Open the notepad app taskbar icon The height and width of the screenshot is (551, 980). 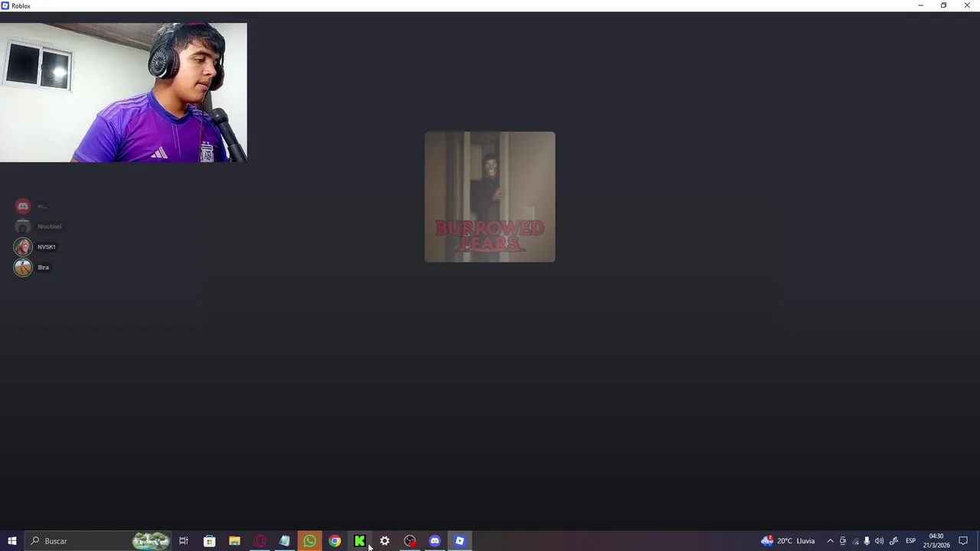[x=284, y=541]
